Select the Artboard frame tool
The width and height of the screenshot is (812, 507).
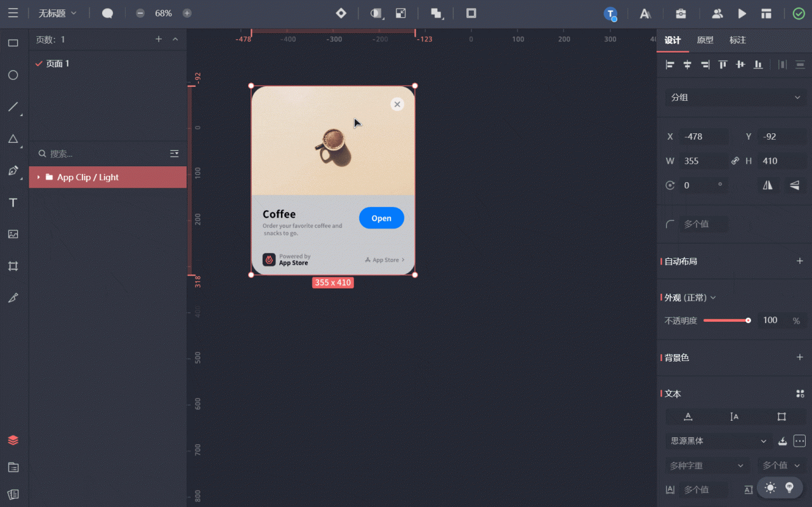13,266
